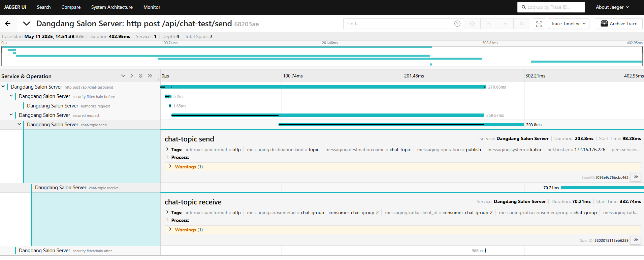Copy deep link for span f098e9c76bcbc462
This screenshot has height=260, width=644.
coord(636,177)
